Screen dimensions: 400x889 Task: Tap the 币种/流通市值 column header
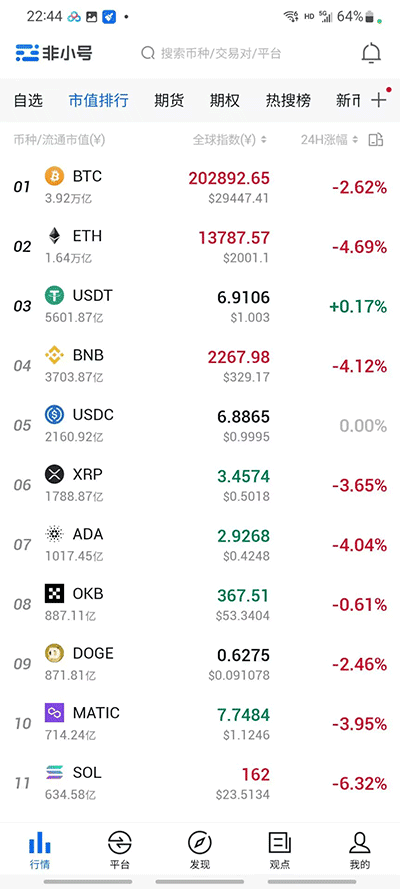coord(59,139)
